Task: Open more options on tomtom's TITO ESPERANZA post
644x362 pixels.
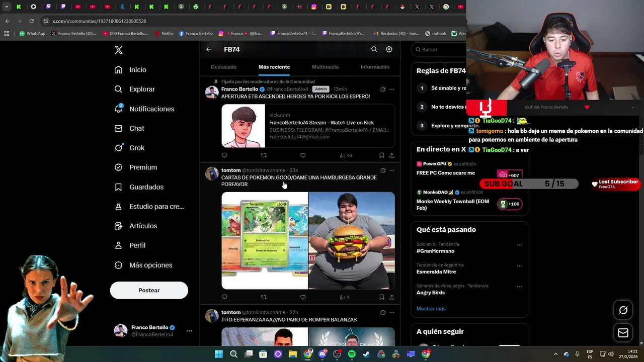Action: 392,313
